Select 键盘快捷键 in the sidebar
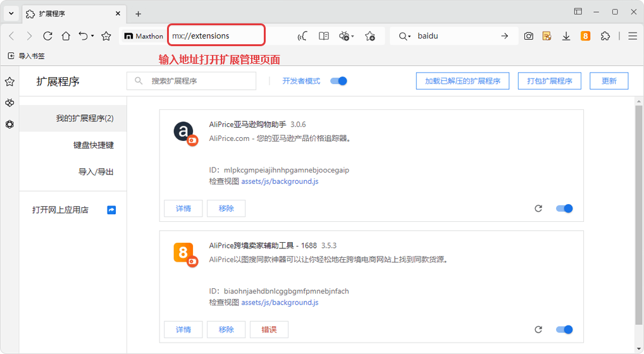This screenshot has width=644, height=354. (93, 145)
